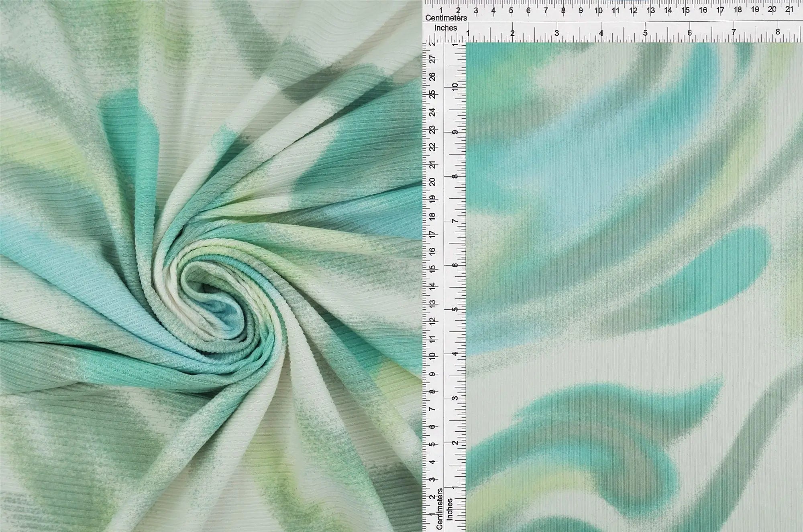
Task: Click the 5 inch mark on top ruler
Action: click(645, 33)
